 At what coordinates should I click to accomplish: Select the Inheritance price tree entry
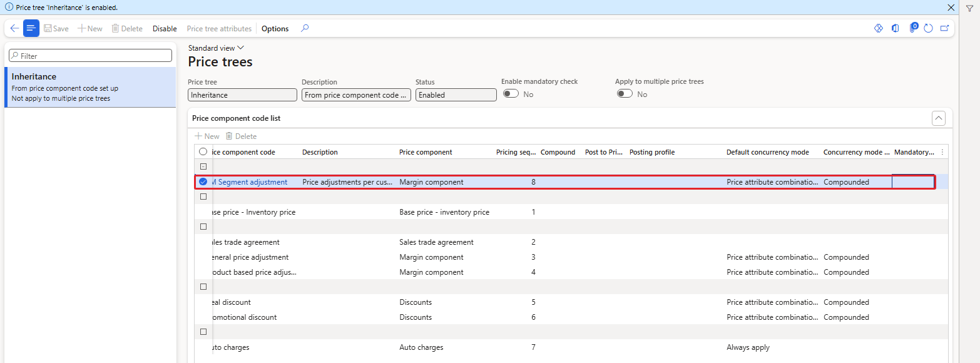pyautogui.click(x=90, y=87)
